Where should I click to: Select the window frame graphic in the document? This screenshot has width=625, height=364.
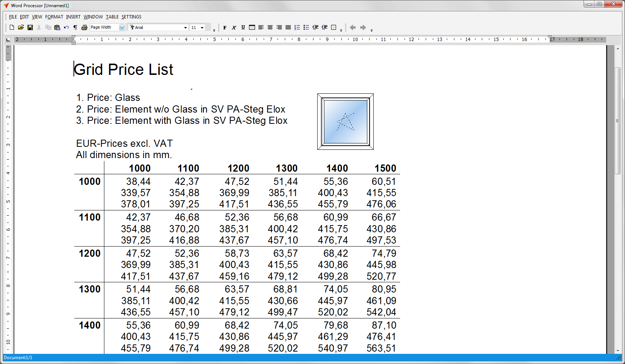pyautogui.click(x=345, y=121)
